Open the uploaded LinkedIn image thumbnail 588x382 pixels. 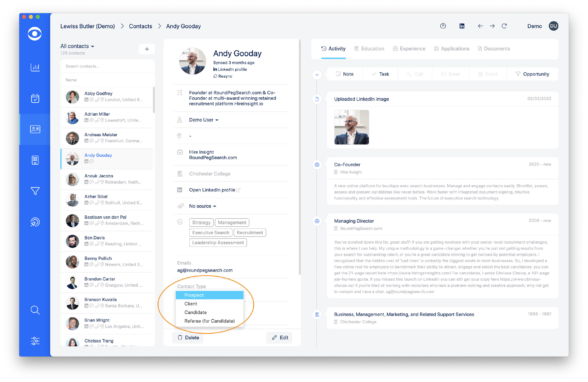[351, 127]
